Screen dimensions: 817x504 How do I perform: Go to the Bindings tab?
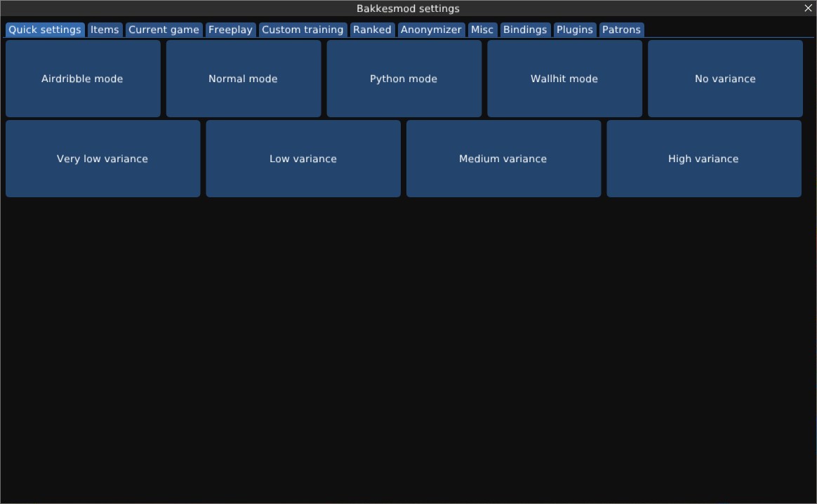point(525,29)
